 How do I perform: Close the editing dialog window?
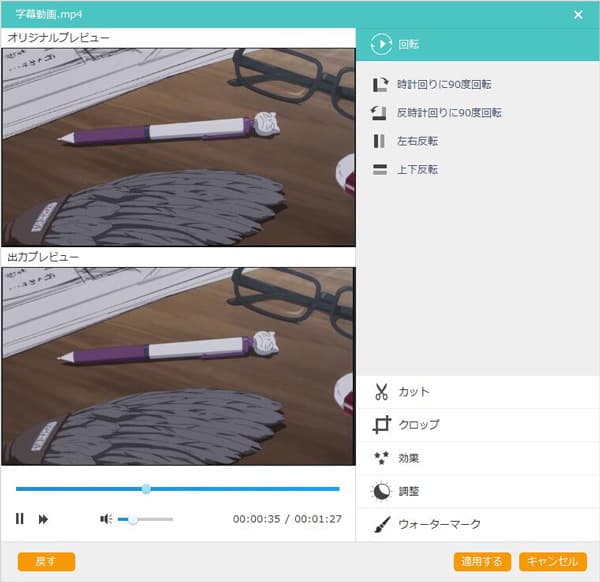point(578,14)
